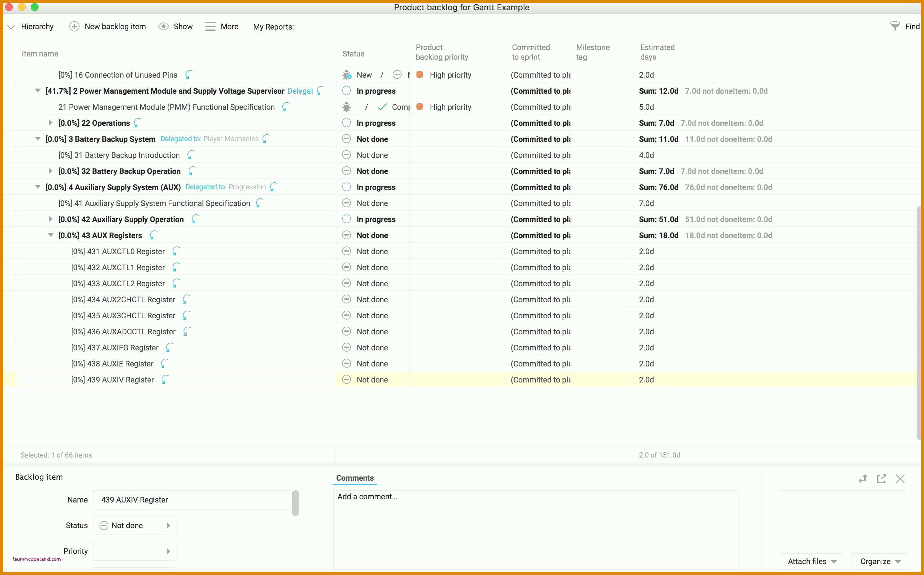
Task: Click the My Reports label
Action: coord(273,27)
